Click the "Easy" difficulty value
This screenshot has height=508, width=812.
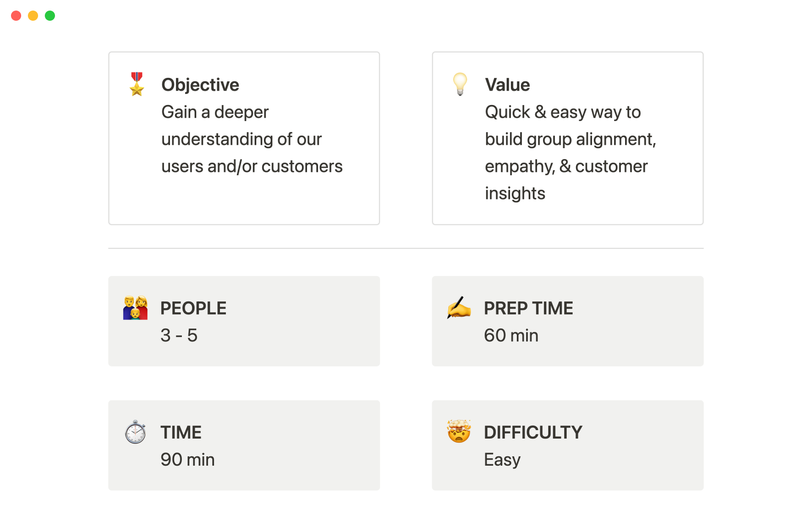coord(502,459)
